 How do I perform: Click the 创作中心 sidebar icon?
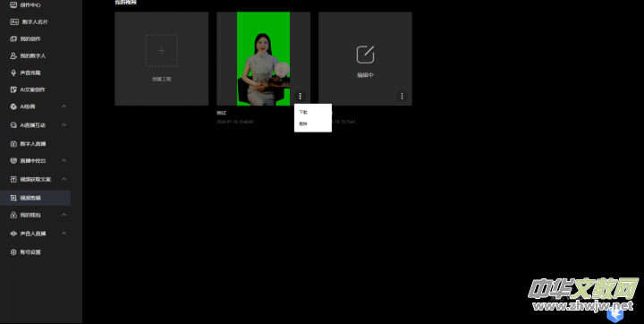click(x=13, y=5)
